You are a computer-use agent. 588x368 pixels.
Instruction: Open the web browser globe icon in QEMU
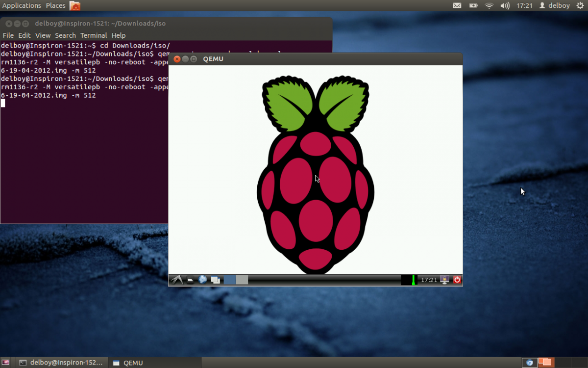tap(202, 280)
